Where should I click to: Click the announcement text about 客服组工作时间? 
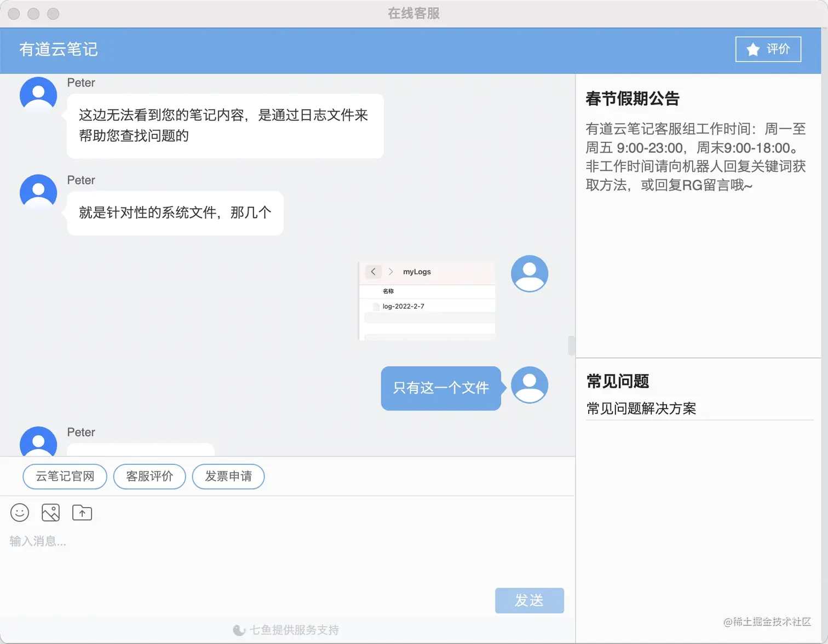click(696, 157)
